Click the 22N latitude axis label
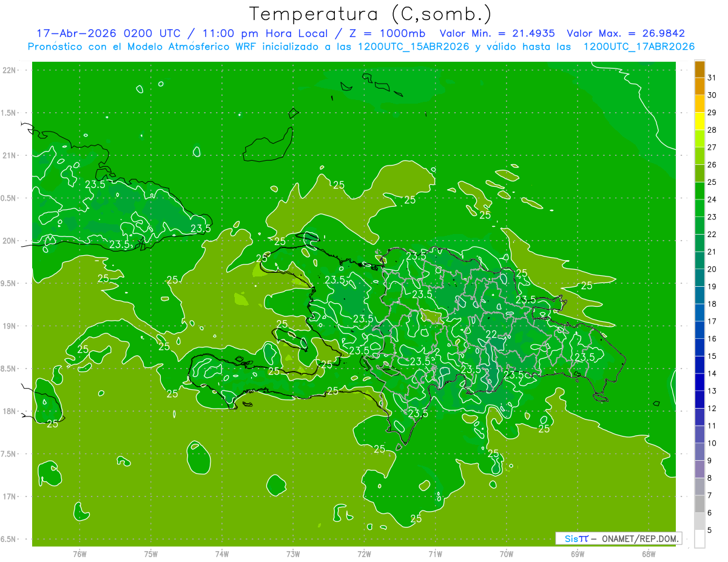Screen dimensions: 728x562 pyautogui.click(x=9, y=70)
